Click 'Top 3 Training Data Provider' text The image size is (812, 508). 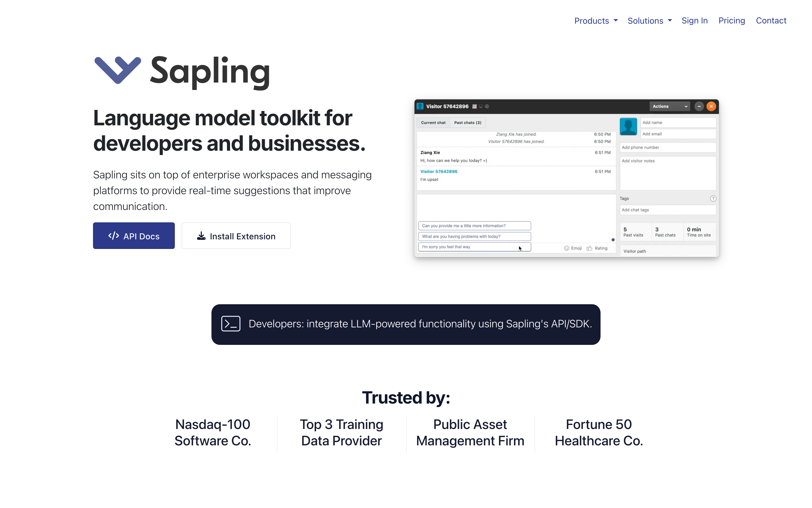click(x=341, y=433)
